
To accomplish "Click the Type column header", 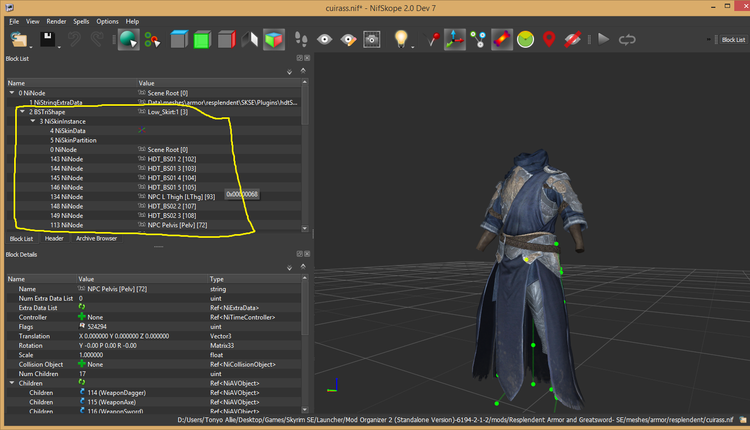I will click(x=254, y=279).
